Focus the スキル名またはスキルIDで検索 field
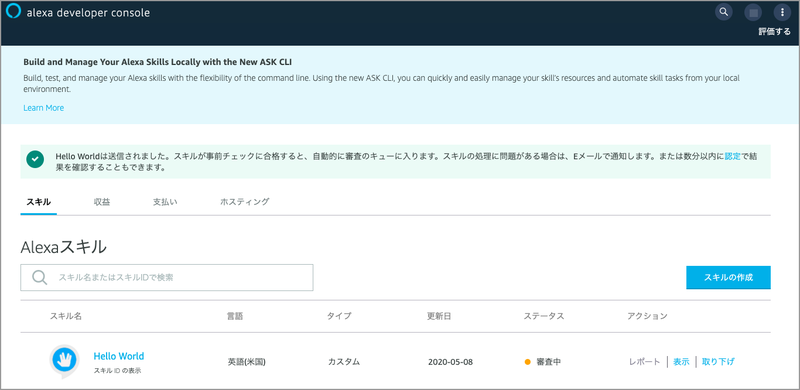Screen dimensions: 800x390 (x=167, y=277)
